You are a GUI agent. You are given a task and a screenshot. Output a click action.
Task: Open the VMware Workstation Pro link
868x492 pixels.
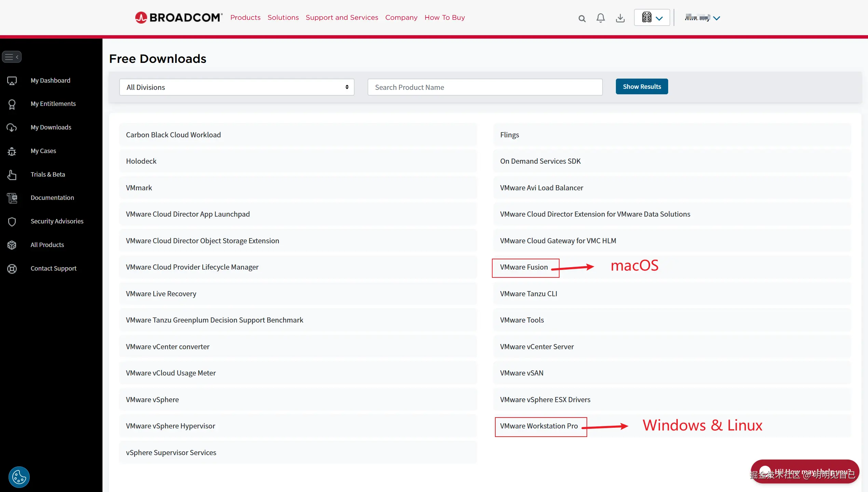point(539,426)
